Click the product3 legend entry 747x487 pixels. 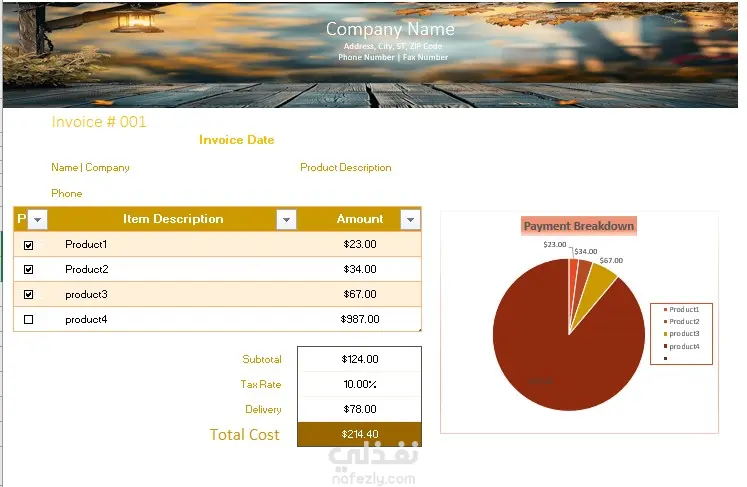click(x=682, y=334)
